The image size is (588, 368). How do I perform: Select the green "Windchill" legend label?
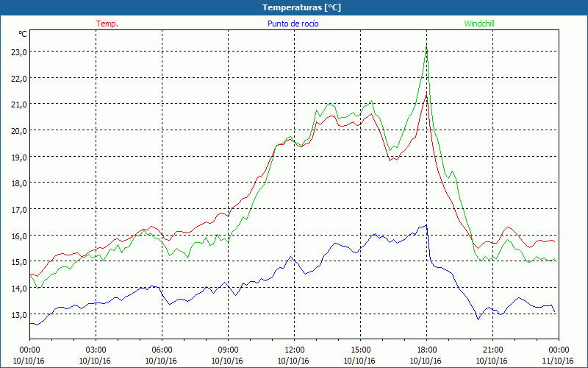coord(479,24)
